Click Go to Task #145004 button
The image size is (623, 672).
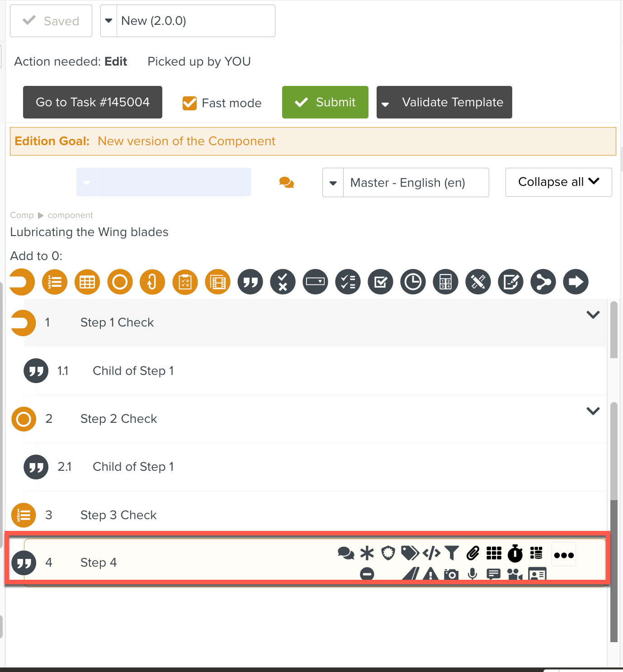tap(93, 102)
